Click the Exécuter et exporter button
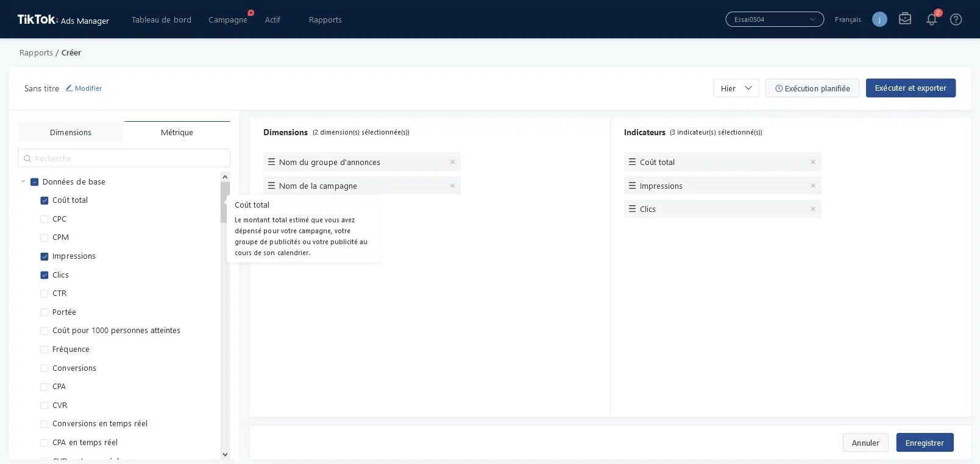The height and width of the screenshot is (464, 980). 910,88
